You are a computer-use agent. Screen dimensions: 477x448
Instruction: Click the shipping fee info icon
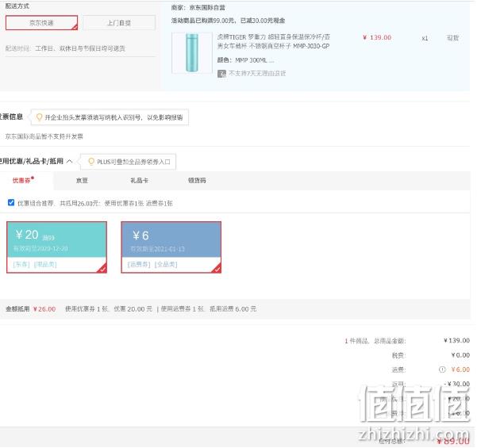point(442,370)
